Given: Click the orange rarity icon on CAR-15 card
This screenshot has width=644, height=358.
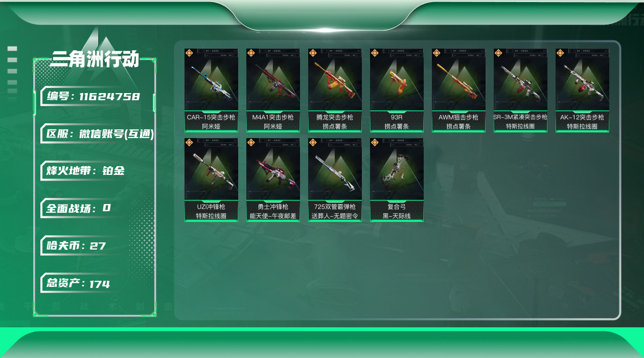Looking at the screenshot, I should pyautogui.click(x=189, y=53).
